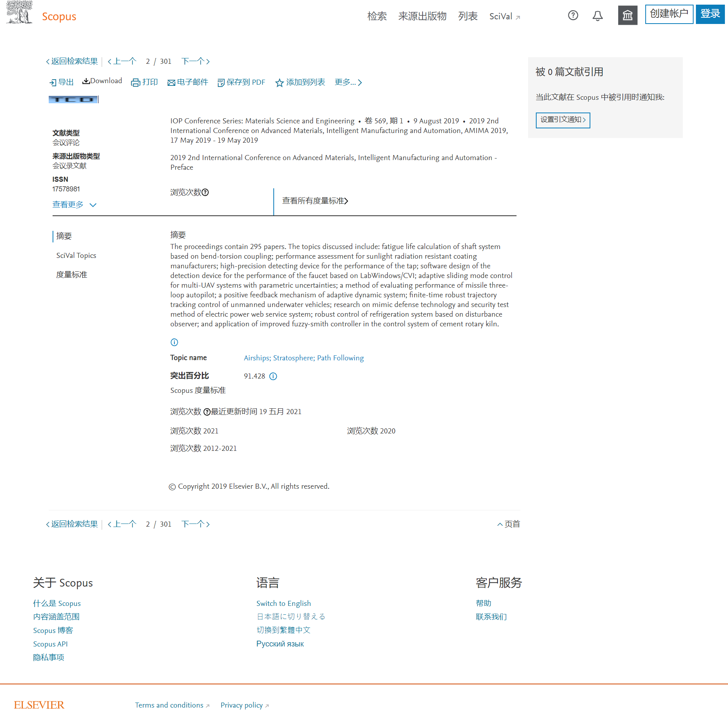Open the Airships; Stratosphere; Path Following topic
The image size is (728, 718).
point(303,358)
